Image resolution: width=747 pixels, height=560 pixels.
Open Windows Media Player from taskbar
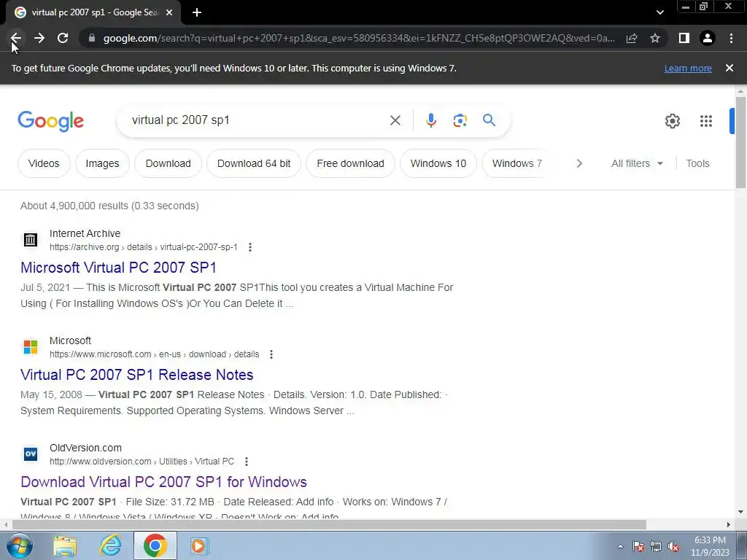199,545
